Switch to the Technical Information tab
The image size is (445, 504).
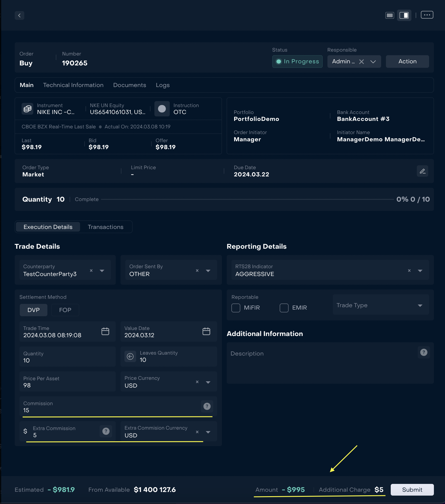click(x=73, y=85)
